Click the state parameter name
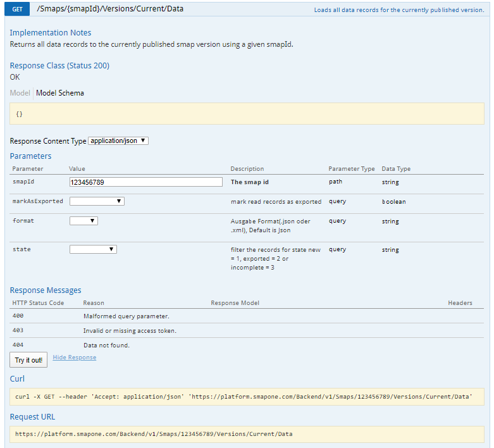This screenshot has width=494, height=448. 22,249
